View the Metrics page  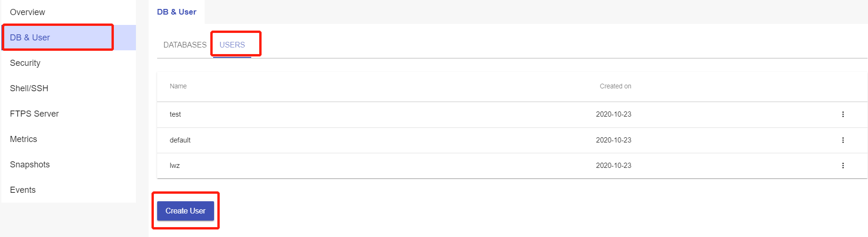[x=24, y=139]
